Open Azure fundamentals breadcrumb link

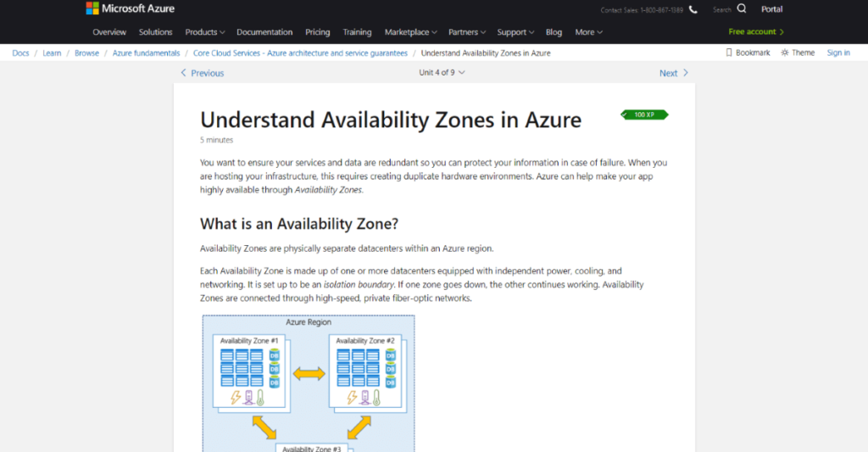point(146,53)
